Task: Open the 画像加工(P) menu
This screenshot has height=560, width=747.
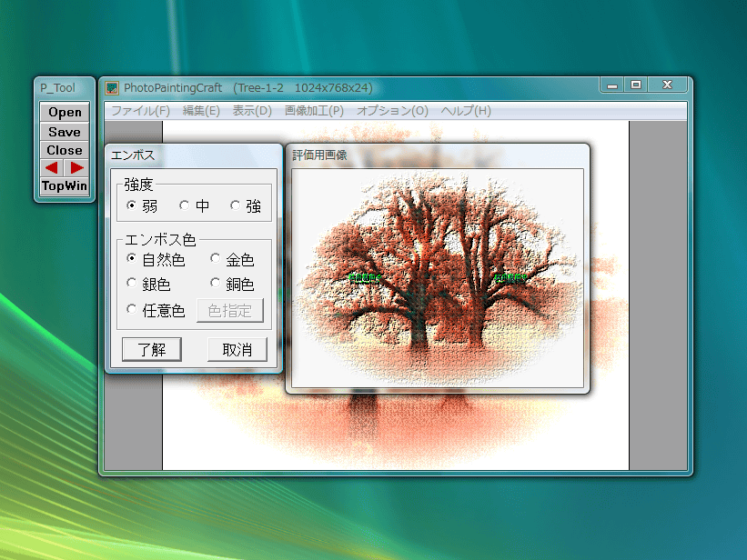Action: (x=314, y=111)
